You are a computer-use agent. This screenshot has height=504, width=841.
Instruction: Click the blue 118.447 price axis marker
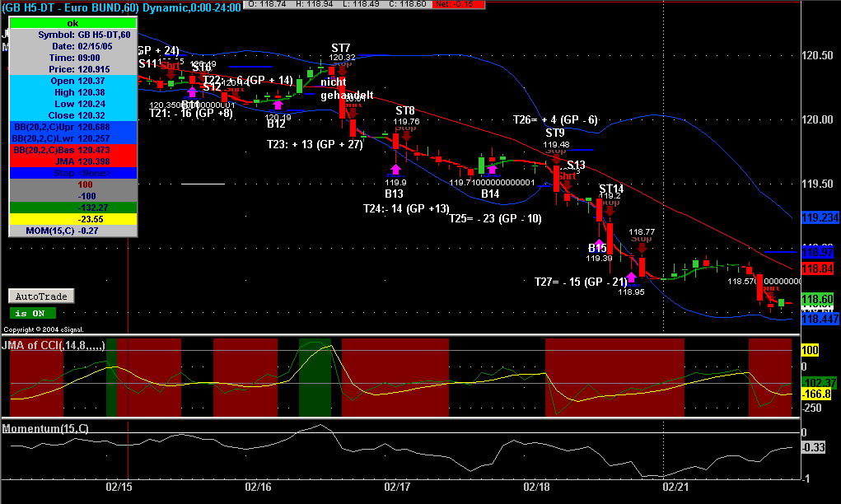tap(820, 319)
